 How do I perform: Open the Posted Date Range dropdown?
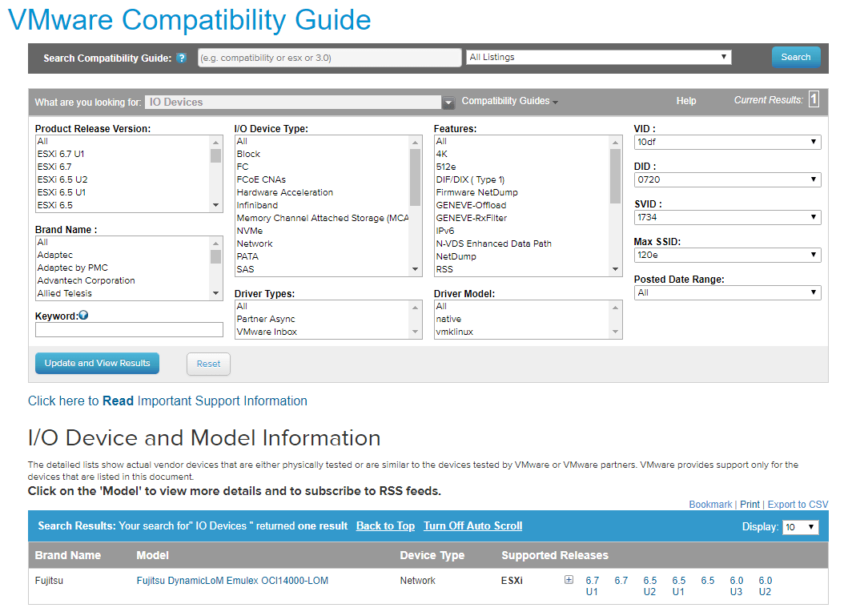point(727,292)
